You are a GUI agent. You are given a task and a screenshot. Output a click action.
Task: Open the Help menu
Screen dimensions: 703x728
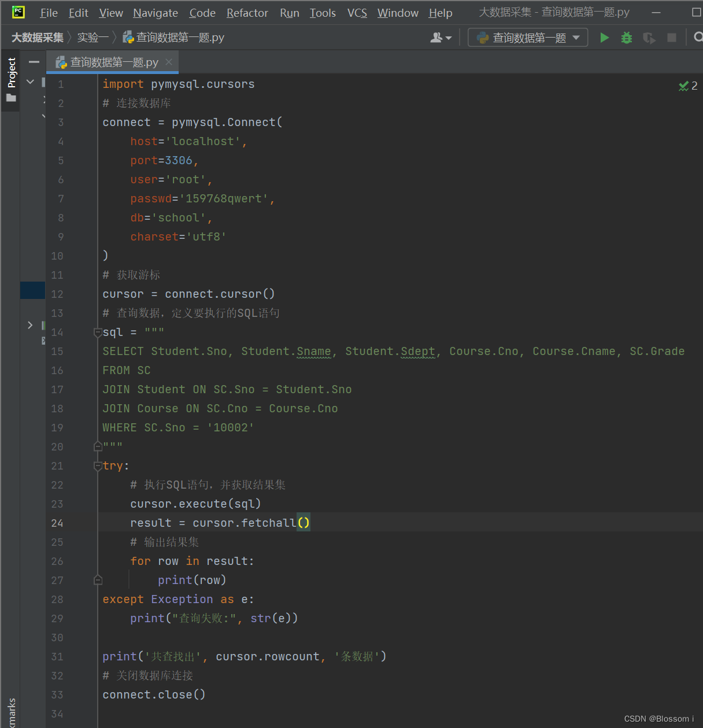click(x=440, y=13)
